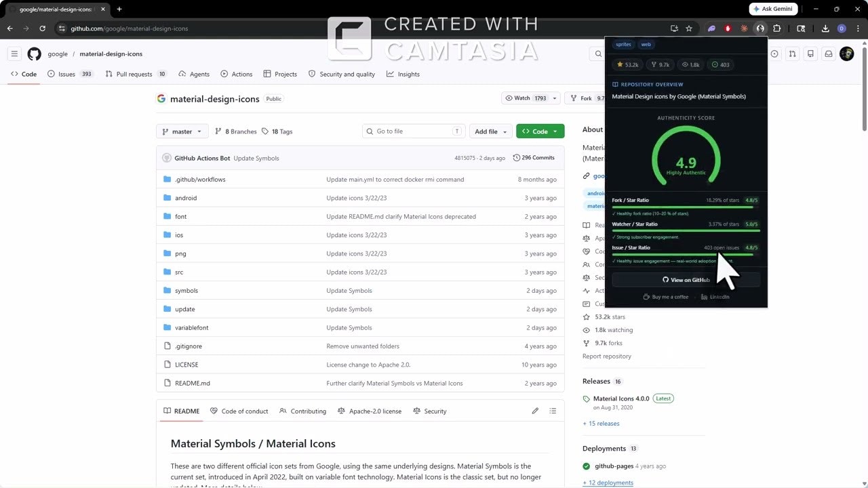Click the install app icon in address bar
Image resolution: width=868 pixels, height=488 pixels.
674,28
